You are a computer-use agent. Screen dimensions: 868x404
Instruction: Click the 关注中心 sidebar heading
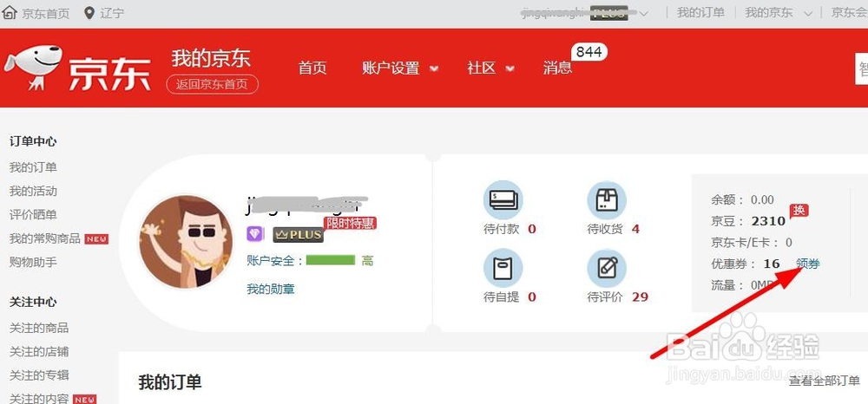coord(33,303)
